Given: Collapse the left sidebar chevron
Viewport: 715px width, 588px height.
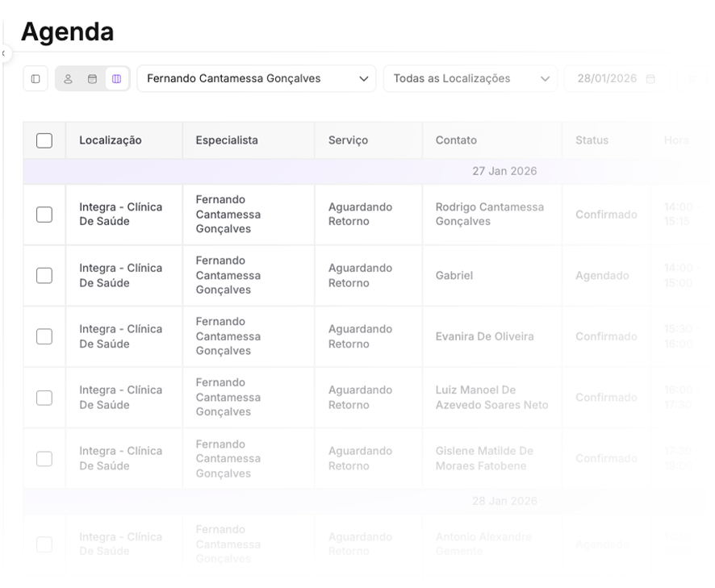Looking at the screenshot, I should pyautogui.click(x=3, y=53).
